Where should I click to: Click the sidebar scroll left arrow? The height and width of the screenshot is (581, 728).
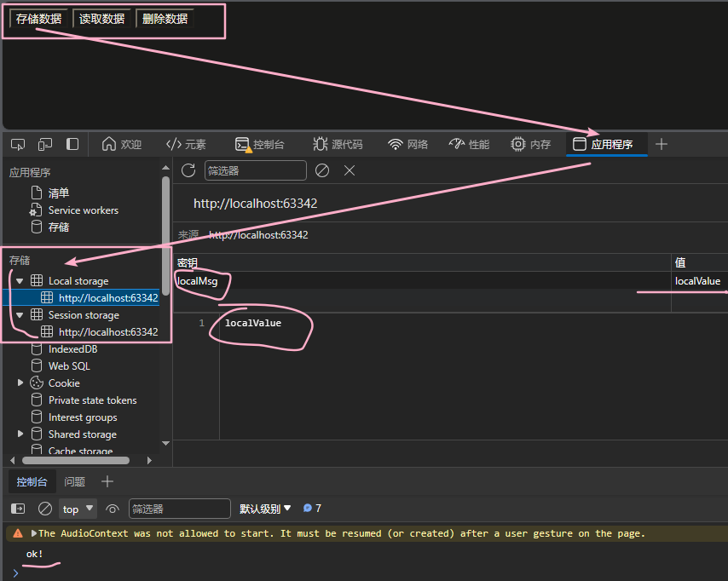coord(13,460)
